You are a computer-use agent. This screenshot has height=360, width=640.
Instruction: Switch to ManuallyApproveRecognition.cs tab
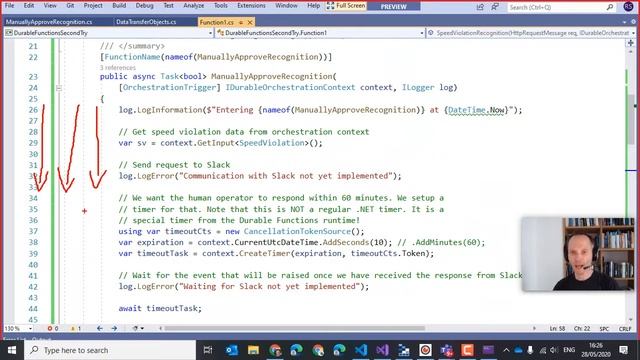click(x=49, y=22)
